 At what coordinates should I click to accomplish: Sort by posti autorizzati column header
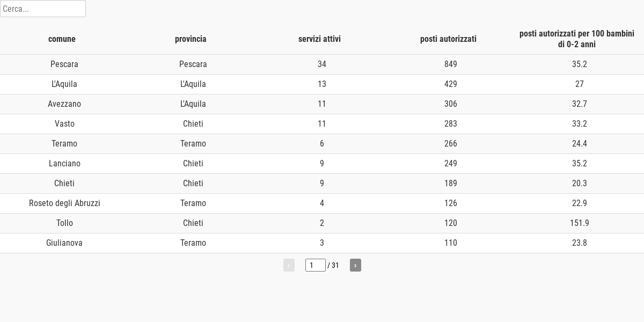click(448, 39)
